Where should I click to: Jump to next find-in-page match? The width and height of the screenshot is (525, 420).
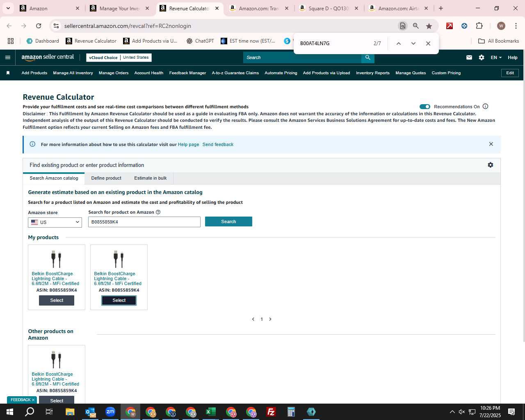(413, 43)
